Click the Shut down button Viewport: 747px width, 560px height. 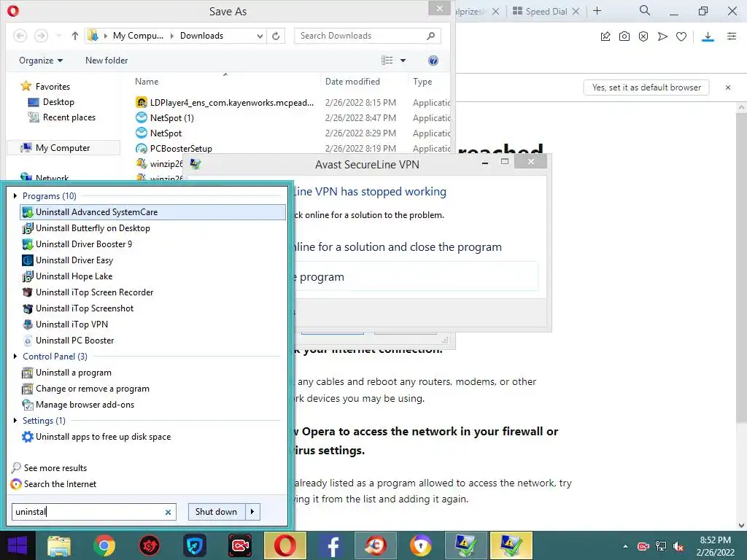pyautogui.click(x=216, y=512)
